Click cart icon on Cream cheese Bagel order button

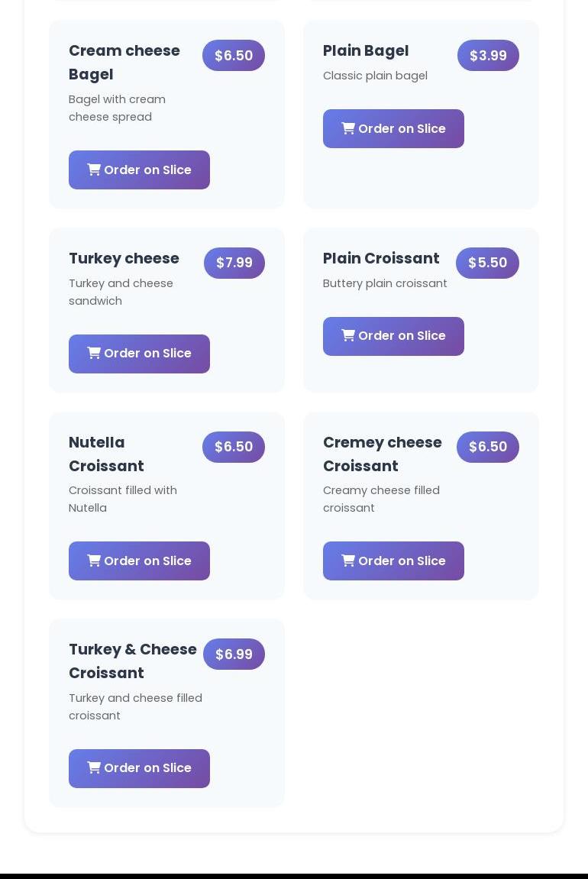coord(94,170)
